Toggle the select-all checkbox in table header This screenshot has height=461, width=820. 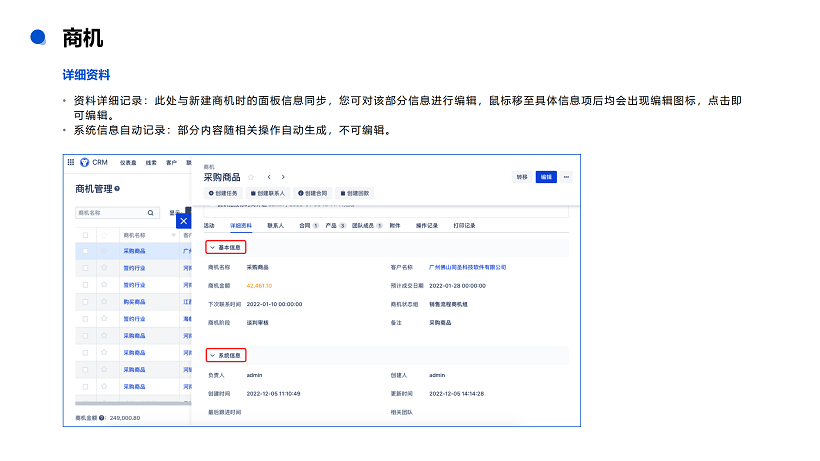[x=85, y=235]
